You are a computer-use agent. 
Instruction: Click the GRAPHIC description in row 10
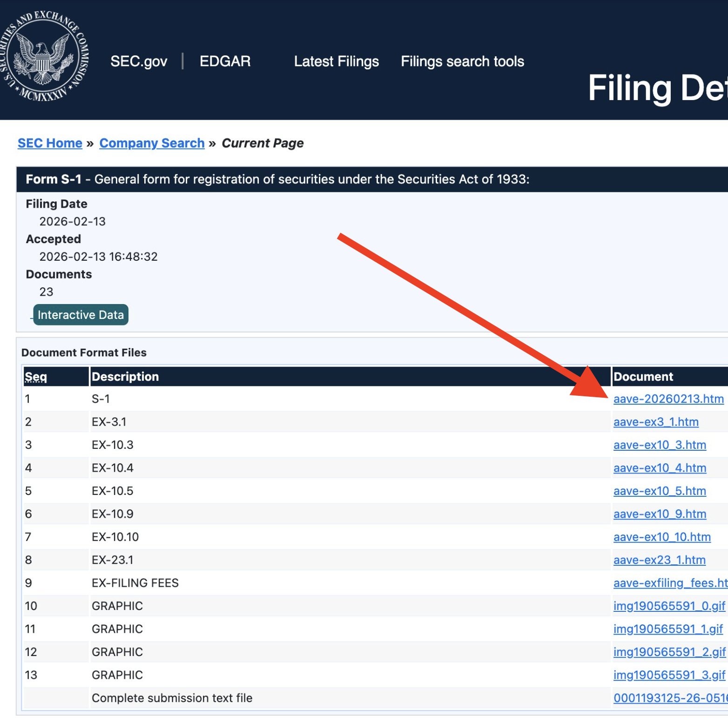117,606
